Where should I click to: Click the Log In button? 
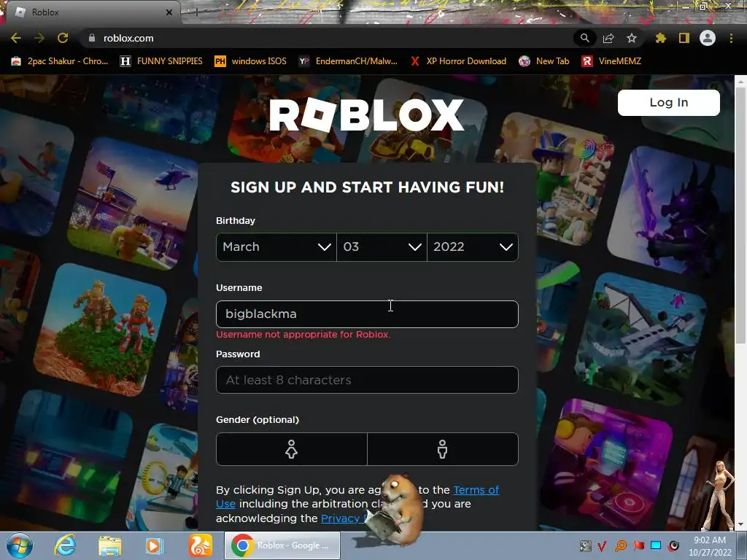[668, 102]
